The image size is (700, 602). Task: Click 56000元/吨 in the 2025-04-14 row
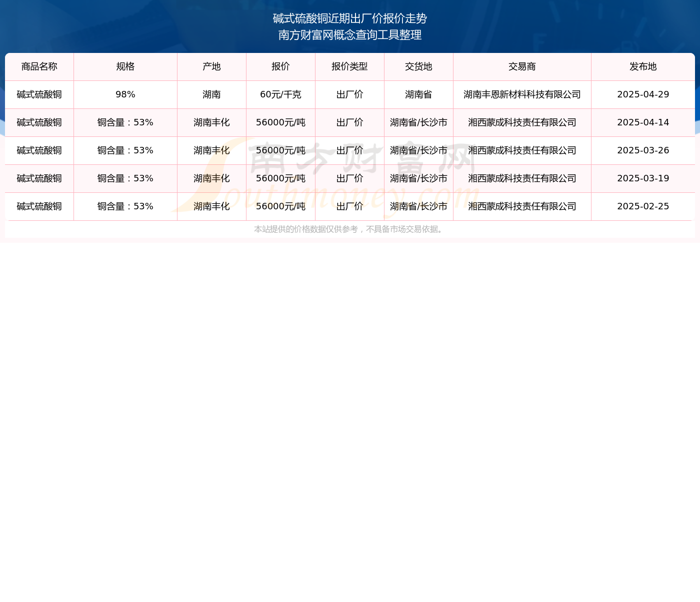pos(280,122)
